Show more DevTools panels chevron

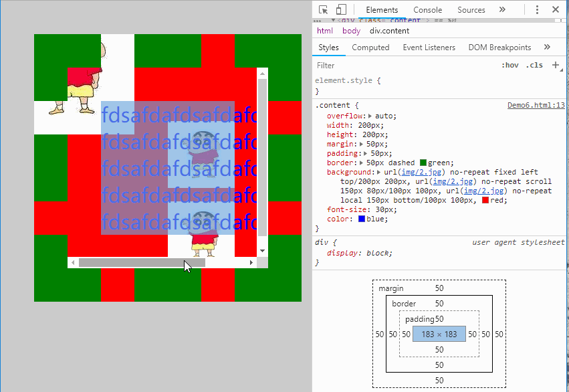pos(502,9)
